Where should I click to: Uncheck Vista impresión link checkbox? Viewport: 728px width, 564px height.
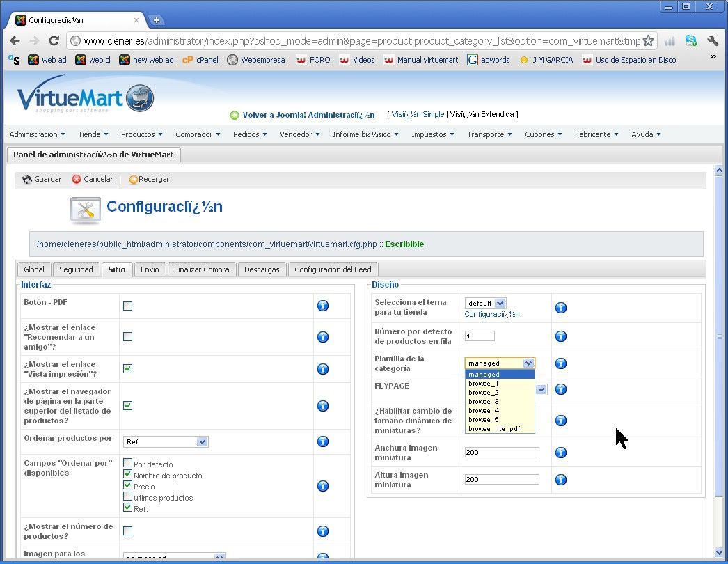[x=127, y=368]
